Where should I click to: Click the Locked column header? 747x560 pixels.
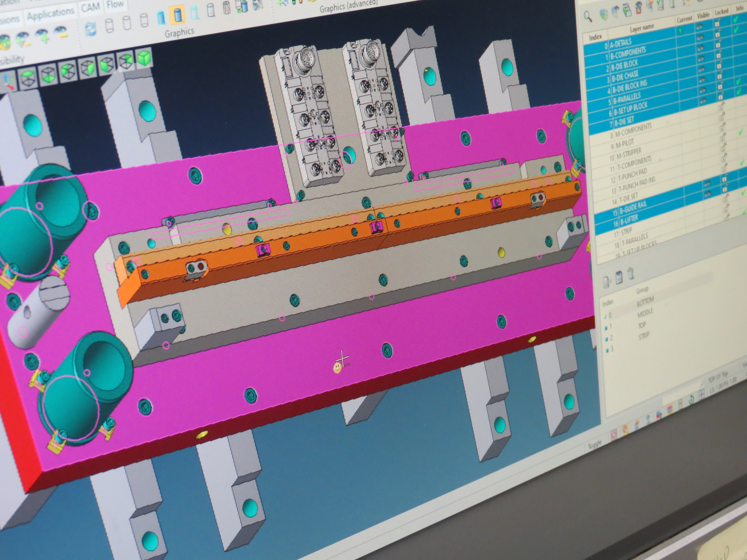(721, 12)
